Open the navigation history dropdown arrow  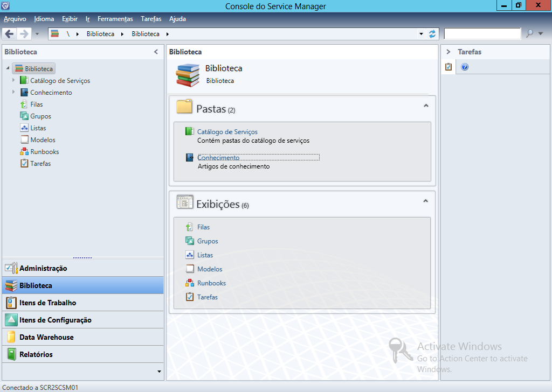pos(37,34)
